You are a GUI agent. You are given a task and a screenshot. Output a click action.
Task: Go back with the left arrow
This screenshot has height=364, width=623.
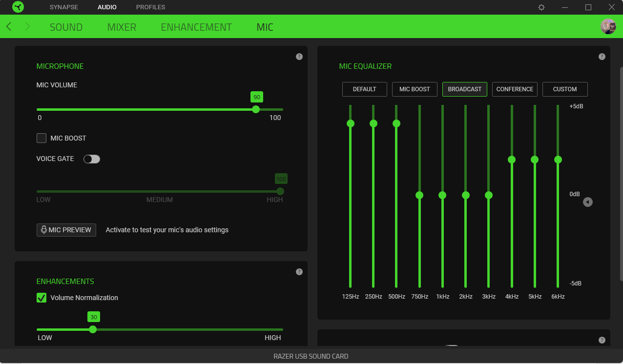tap(9, 26)
